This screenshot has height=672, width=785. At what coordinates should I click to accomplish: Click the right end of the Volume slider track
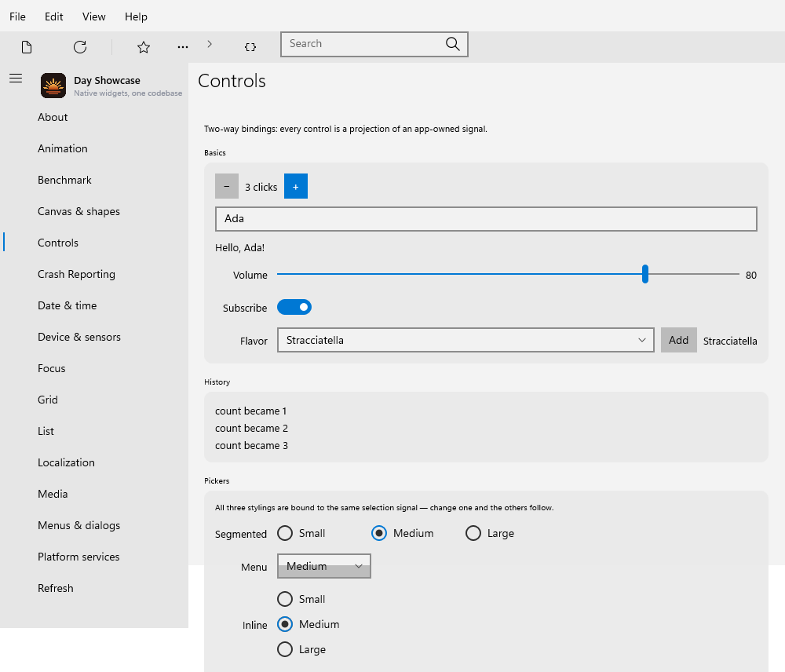point(737,275)
